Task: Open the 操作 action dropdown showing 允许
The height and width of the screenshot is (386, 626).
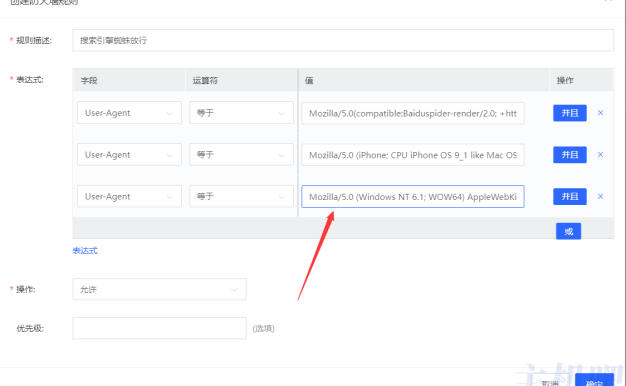Action: coord(159,289)
